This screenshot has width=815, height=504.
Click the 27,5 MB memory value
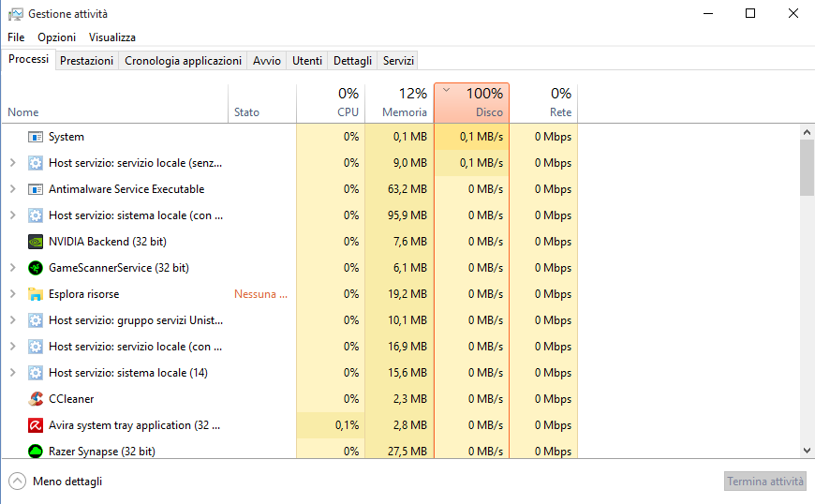pyautogui.click(x=407, y=452)
